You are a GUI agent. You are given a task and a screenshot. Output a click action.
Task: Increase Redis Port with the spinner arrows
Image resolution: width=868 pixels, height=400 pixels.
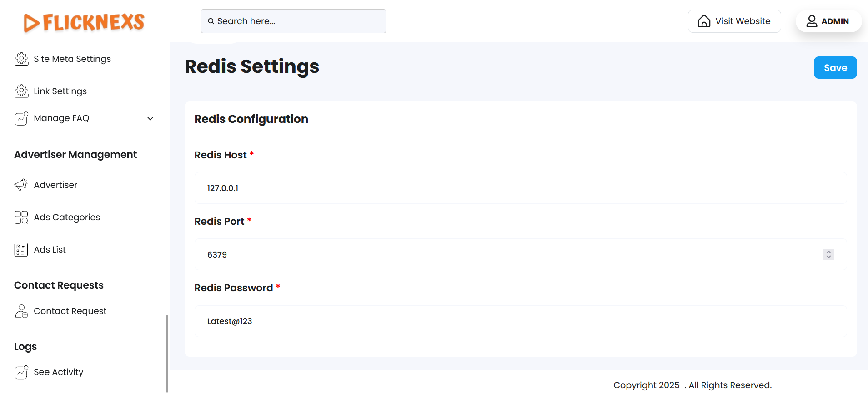pos(828,252)
